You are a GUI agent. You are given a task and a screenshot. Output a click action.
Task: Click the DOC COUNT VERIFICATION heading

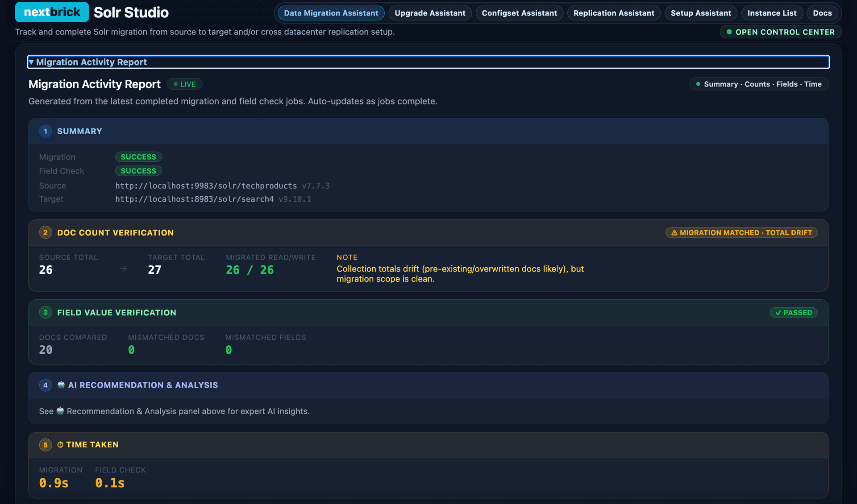115,232
